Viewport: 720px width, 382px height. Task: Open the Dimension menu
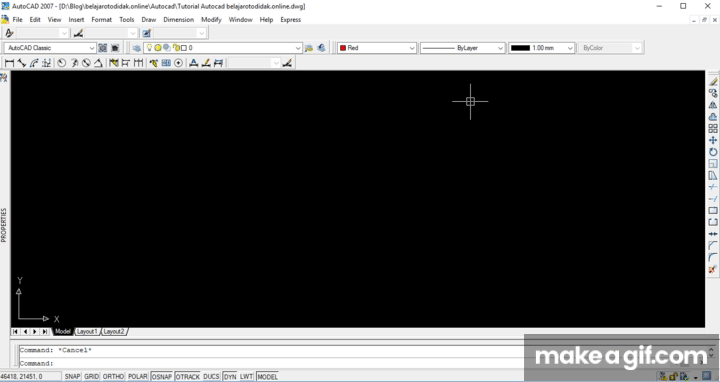tap(179, 20)
